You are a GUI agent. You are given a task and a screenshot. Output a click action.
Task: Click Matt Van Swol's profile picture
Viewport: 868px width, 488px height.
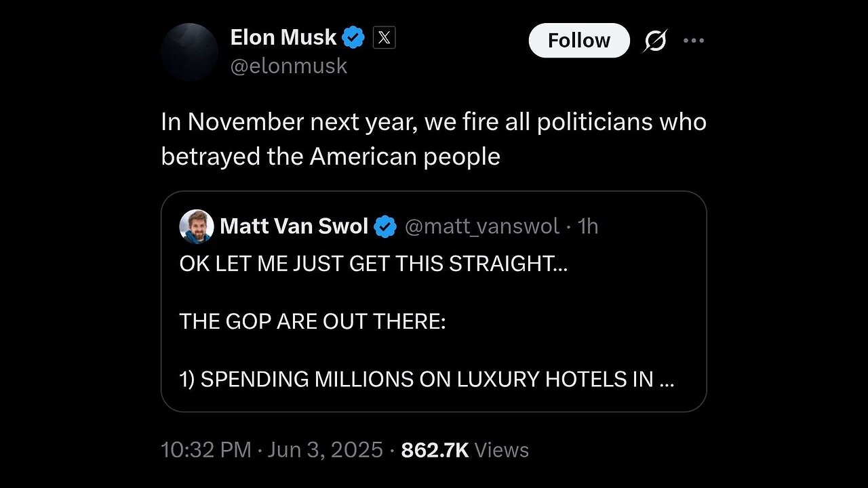197,226
